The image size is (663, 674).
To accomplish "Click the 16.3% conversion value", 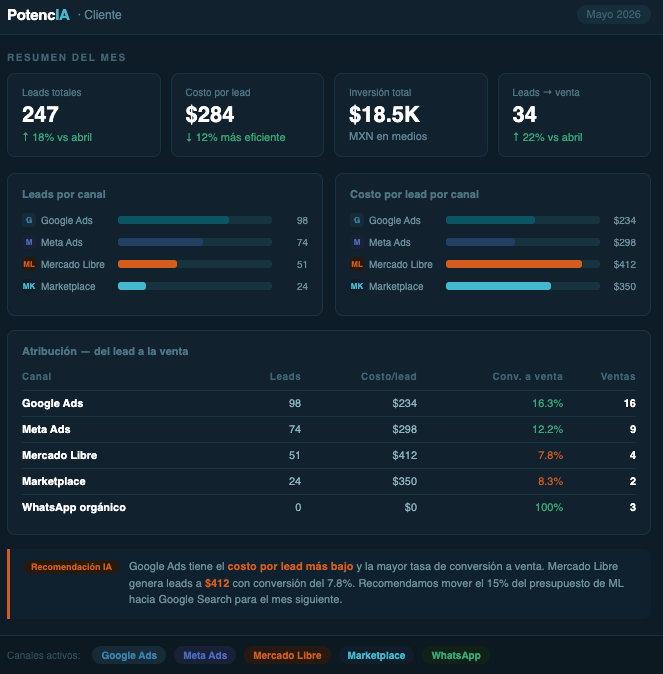I will coord(547,403).
